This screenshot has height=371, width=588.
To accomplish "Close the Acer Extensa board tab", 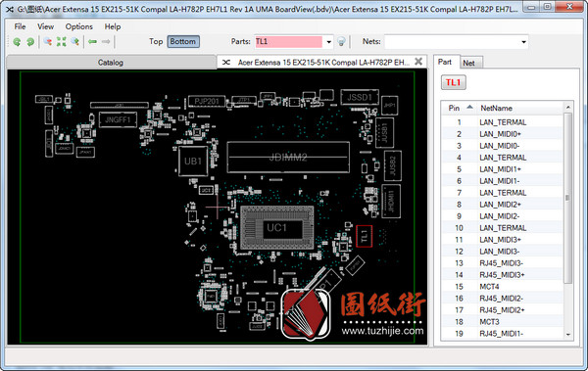I will [x=418, y=62].
